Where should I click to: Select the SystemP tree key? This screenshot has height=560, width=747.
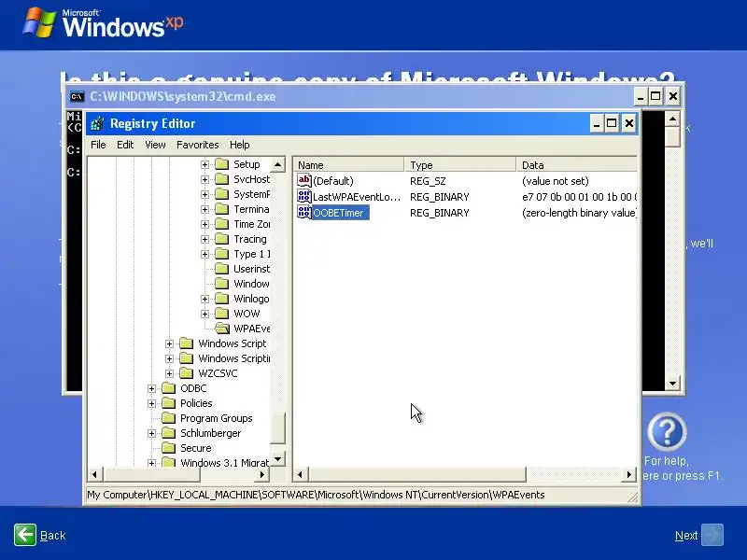[x=251, y=194]
